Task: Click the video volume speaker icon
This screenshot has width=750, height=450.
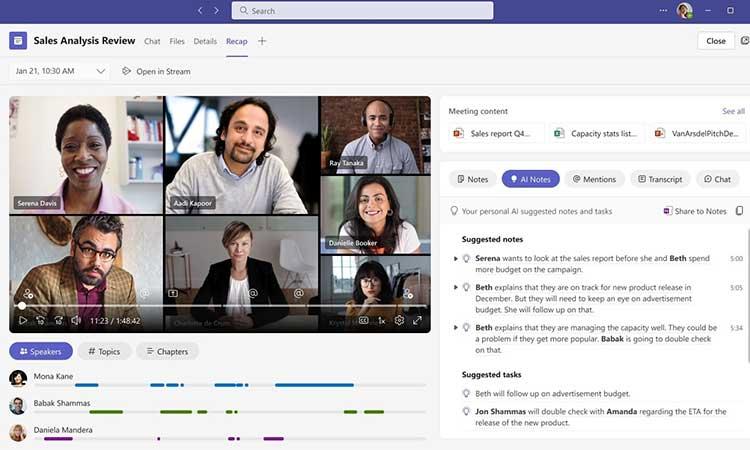Action: click(x=77, y=321)
